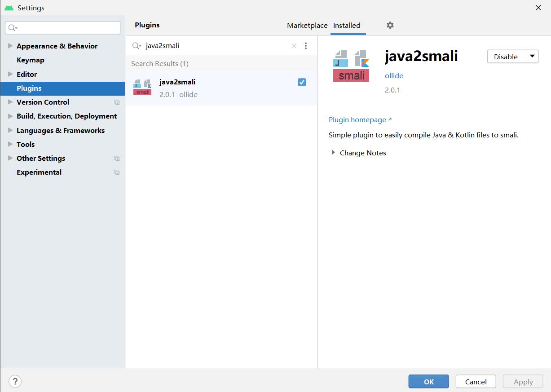This screenshot has height=392, width=551.
Task: Click the Version Control project-level settings icon
Action: coord(117,102)
